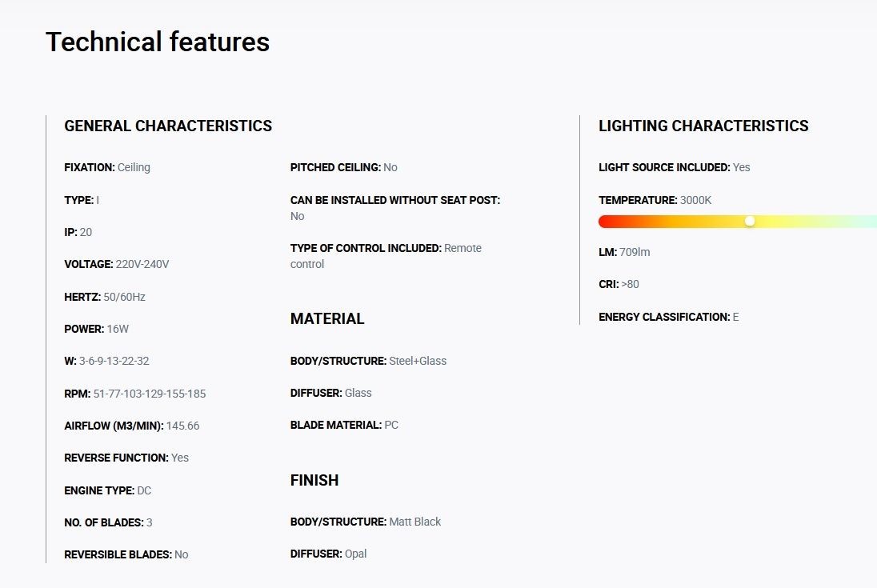Viewport: 877px width, 588px height.
Task: Click the Material section heading
Action: [x=327, y=318]
